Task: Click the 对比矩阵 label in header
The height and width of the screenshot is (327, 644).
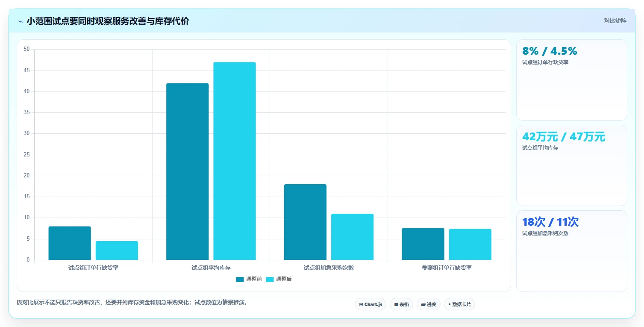Action: (x=615, y=21)
